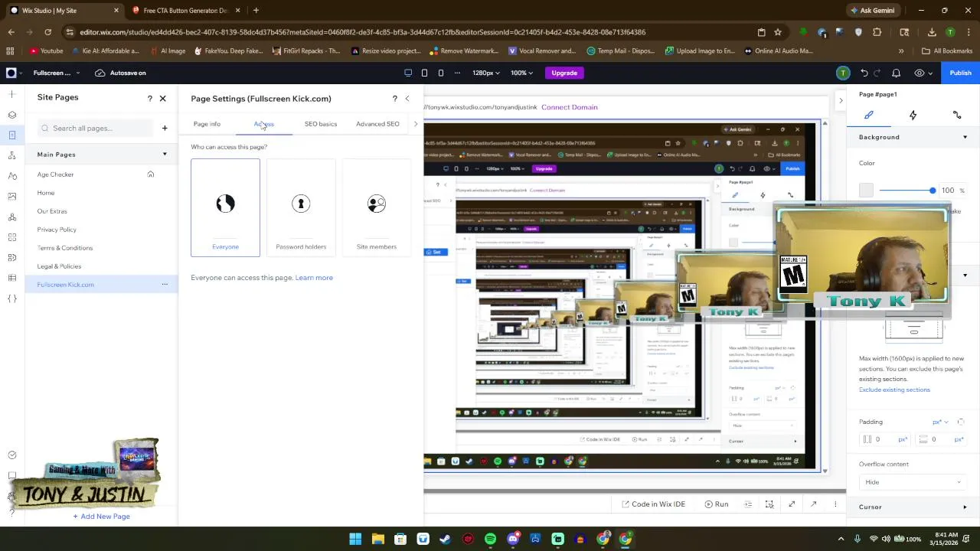
Task: Open the CMS connect tab in inspector
Action: (x=957, y=115)
